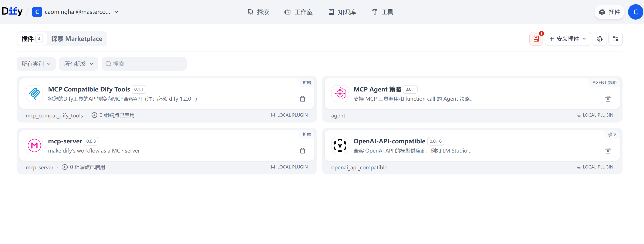Switch to the 探索 Marketplace tab

pos(77,39)
